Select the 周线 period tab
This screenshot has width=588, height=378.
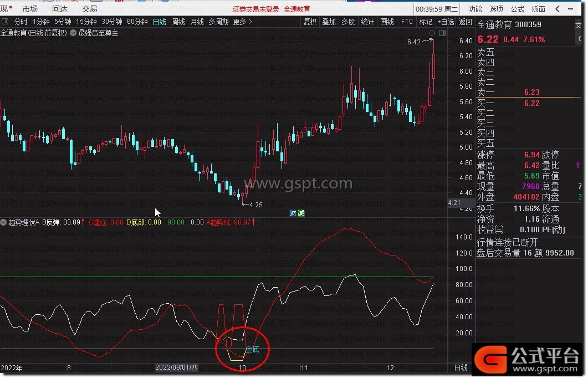[178, 22]
